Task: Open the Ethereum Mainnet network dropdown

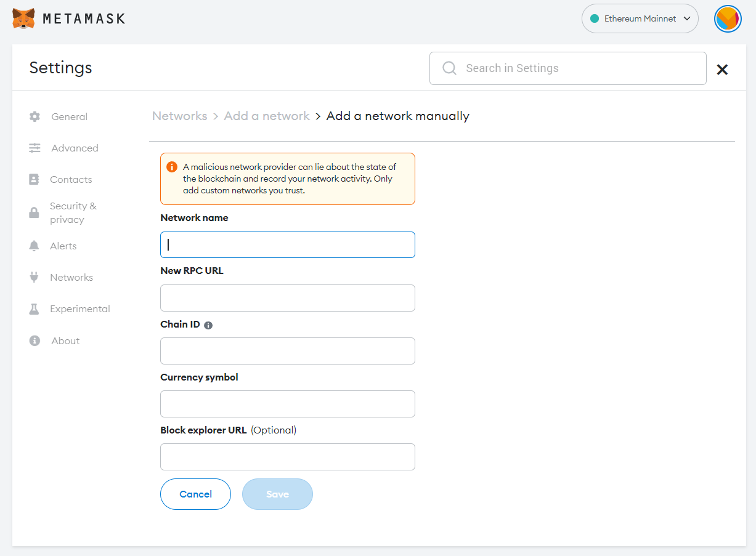Action: pyautogui.click(x=640, y=18)
